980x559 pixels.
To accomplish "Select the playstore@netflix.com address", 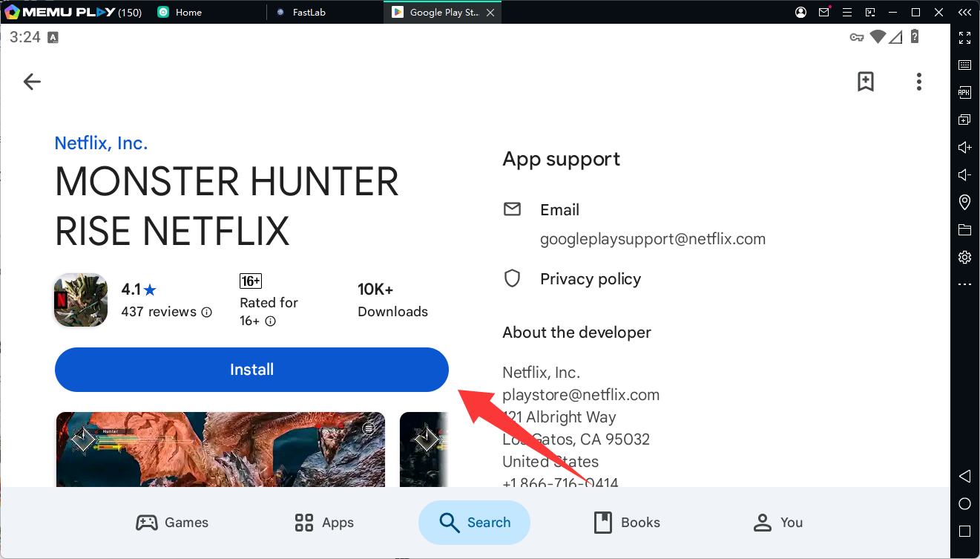I will click(581, 395).
